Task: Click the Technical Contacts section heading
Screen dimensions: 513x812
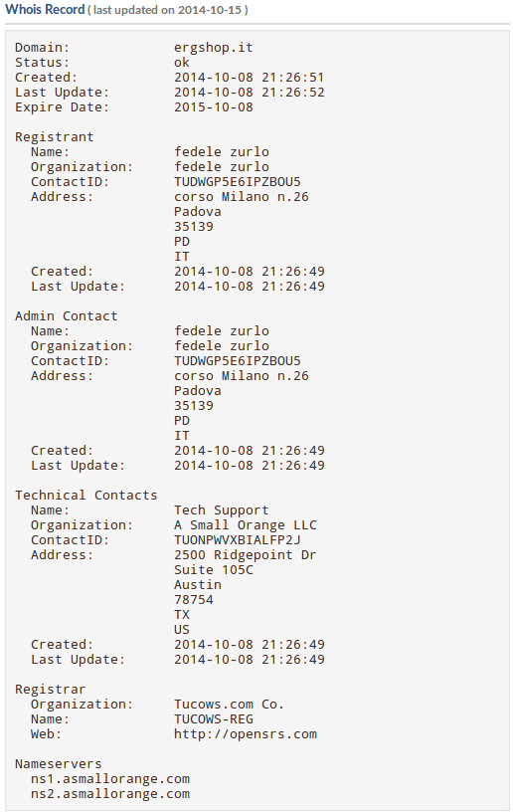Action: click(85, 496)
